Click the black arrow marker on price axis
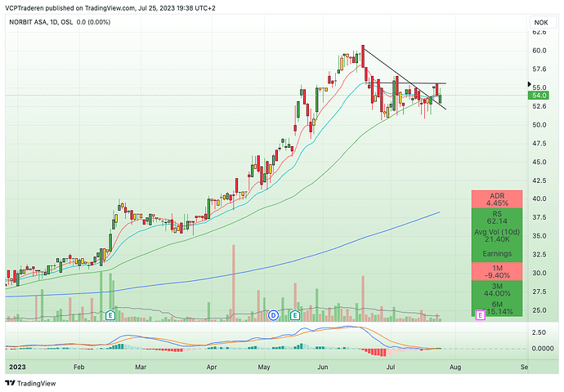Image resolution: width=564 pixels, height=392 pixels. coord(529,84)
